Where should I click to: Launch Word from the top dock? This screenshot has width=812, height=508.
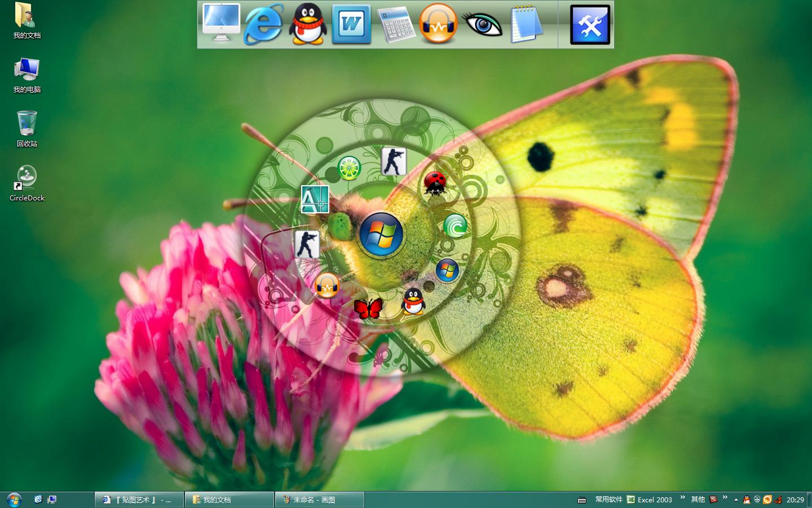point(351,24)
